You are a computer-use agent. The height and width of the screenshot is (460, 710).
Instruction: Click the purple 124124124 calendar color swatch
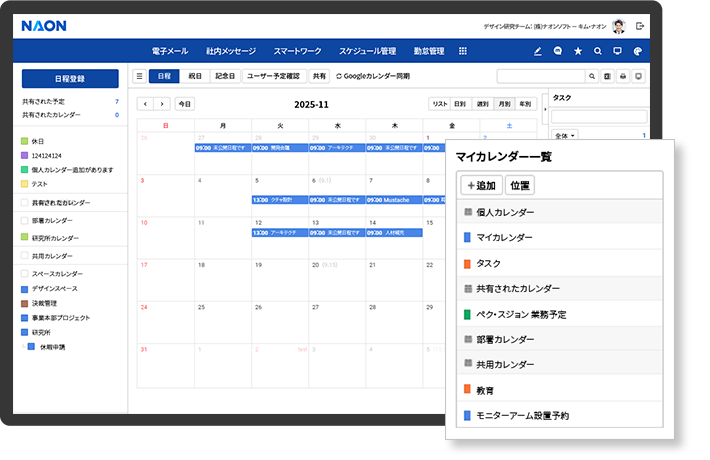tap(25, 155)
